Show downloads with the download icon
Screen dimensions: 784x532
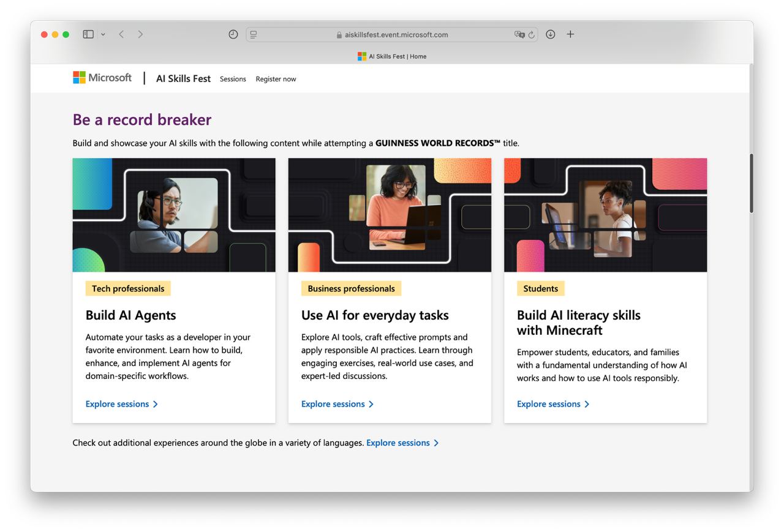[551, 34]
